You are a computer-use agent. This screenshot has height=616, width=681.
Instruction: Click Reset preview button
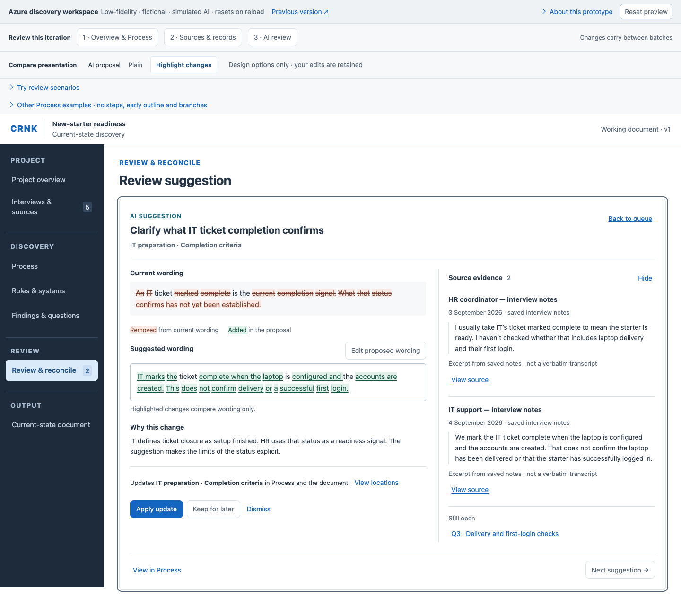[646, 12]
